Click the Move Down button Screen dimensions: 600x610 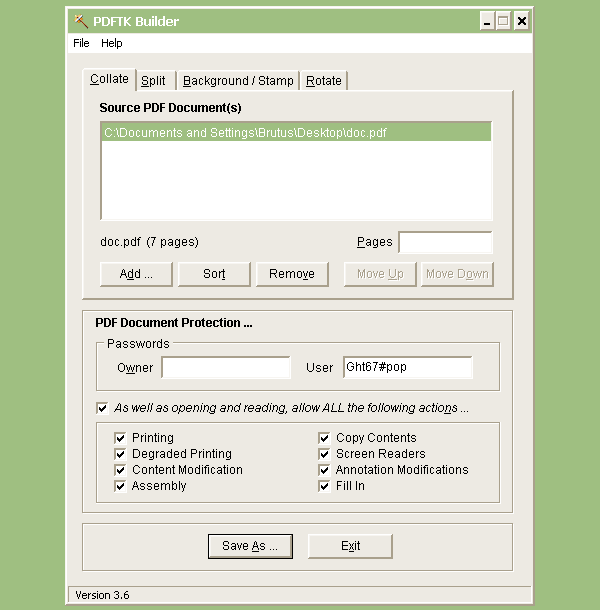[x=457, y=274]
